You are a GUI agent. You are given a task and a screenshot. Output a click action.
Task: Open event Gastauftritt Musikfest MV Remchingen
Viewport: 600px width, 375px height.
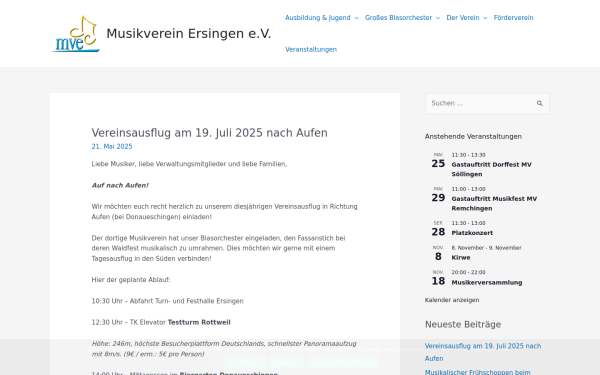pyautogui.click(x=494, y=204)
